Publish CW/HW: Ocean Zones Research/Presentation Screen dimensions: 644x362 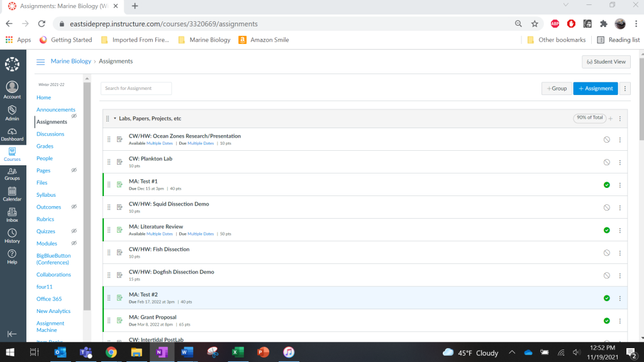[607, 140]
